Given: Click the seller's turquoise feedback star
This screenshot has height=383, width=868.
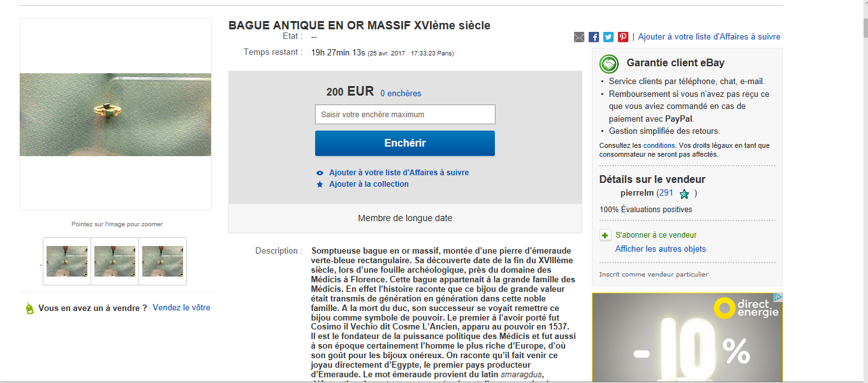Looking at the screenshot, I should (684, 194).
